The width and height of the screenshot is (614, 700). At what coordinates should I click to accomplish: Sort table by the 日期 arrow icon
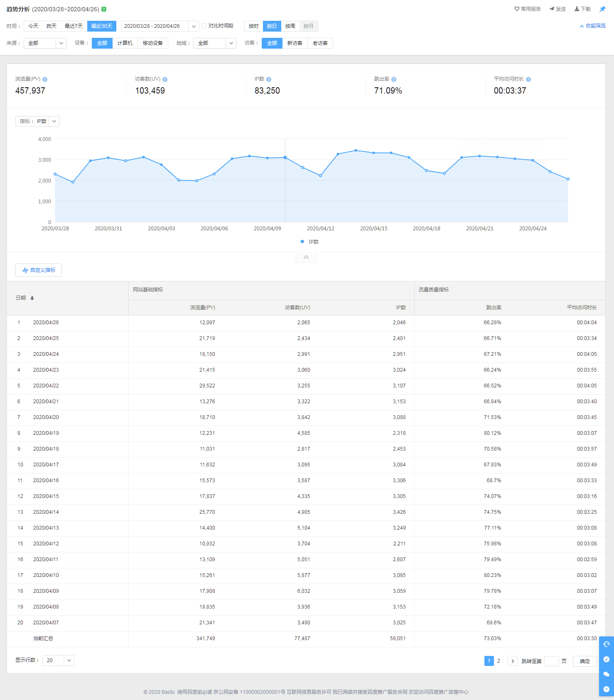point(32,298)
